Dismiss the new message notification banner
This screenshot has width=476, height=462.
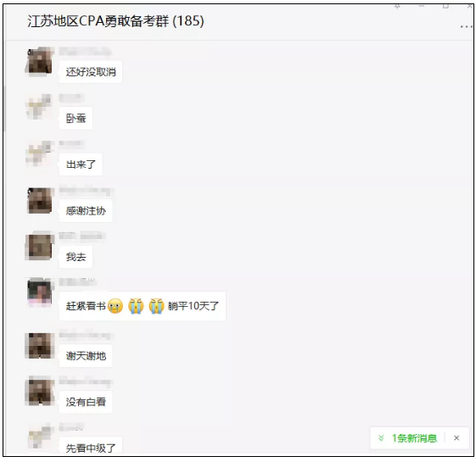click(x=456, y=437)
